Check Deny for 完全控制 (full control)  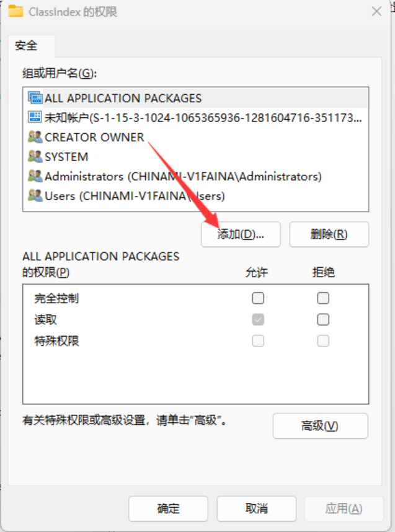pyautogui.click(x=323, y=298)
